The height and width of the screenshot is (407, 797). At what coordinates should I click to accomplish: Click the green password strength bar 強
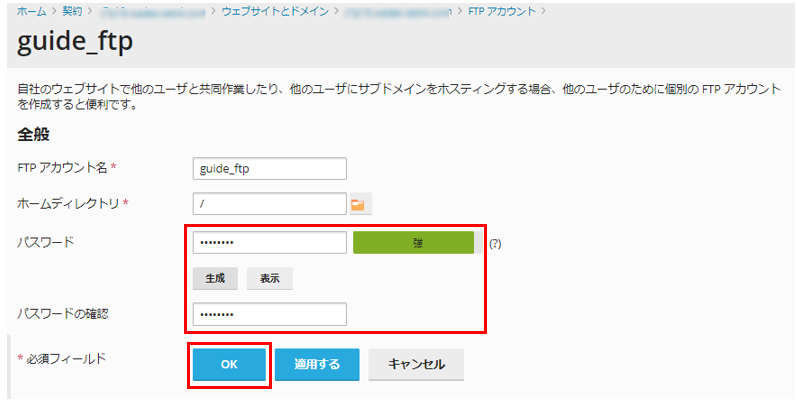click(414, 243)
